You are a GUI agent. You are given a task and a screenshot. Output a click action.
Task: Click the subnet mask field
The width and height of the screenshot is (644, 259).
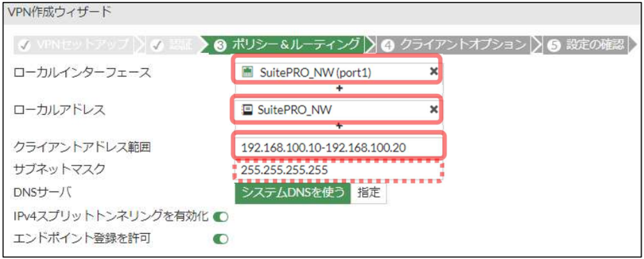coord(339,170)
